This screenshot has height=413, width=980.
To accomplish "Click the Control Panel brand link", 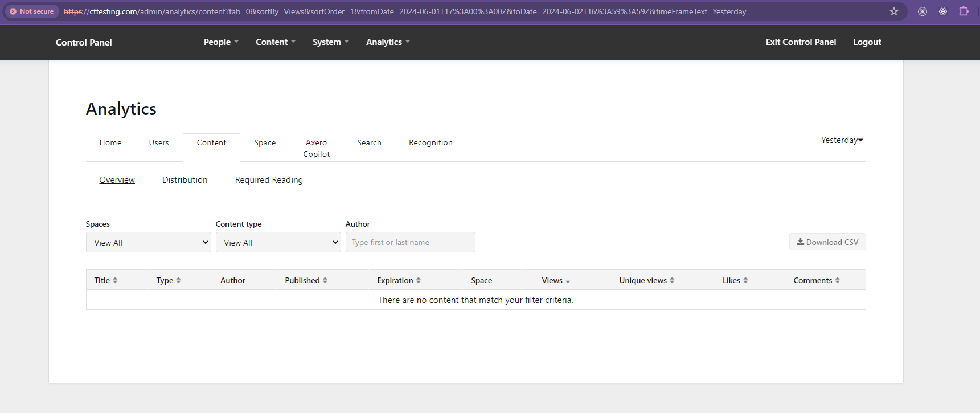I will pyautogui.click(x=84, y=42).
